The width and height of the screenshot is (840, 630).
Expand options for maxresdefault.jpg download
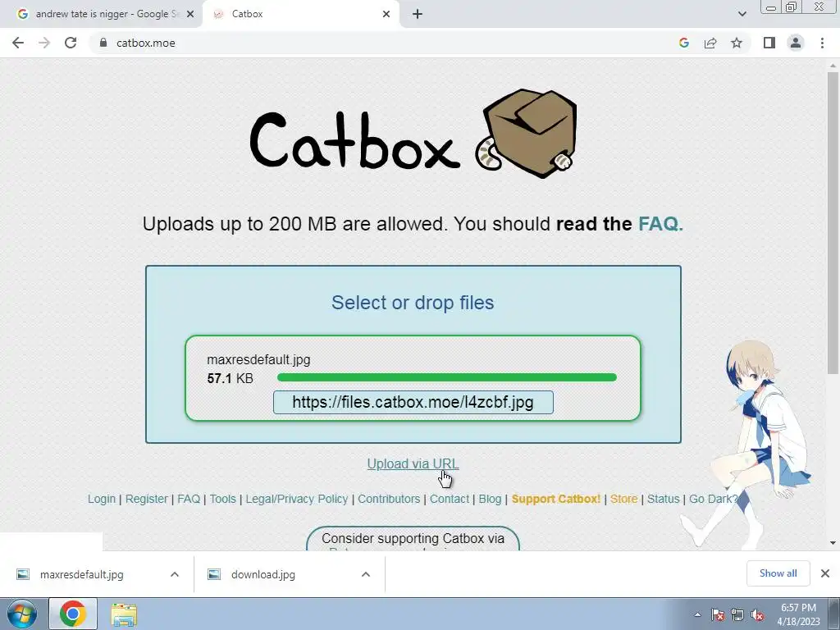pos(175,574)
